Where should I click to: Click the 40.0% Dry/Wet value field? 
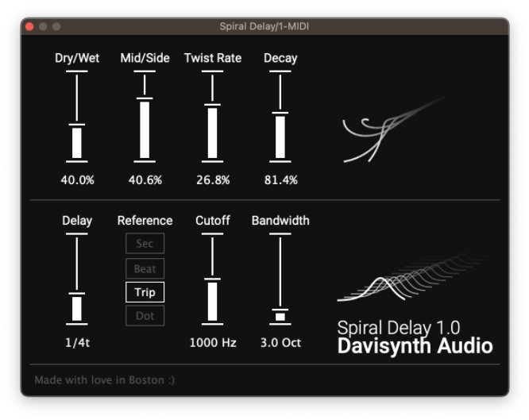pos(77,180)
